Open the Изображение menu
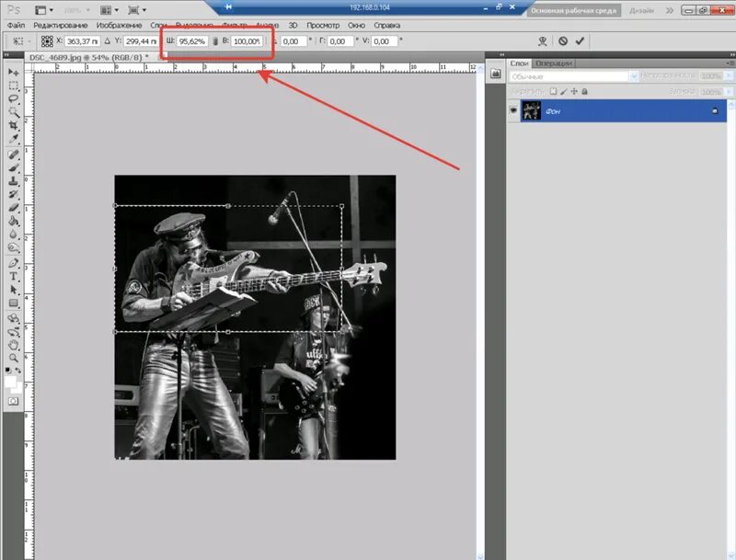The height and width of the screenshot is (560, 736). point(119,25)
